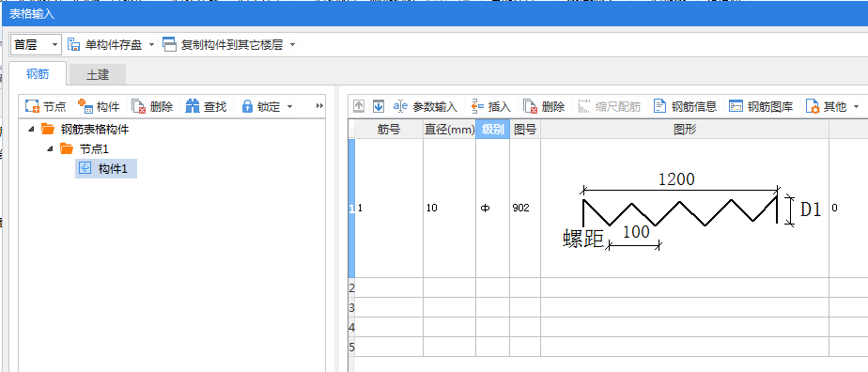Add a new 节点 node

click(x=46, y=106)
